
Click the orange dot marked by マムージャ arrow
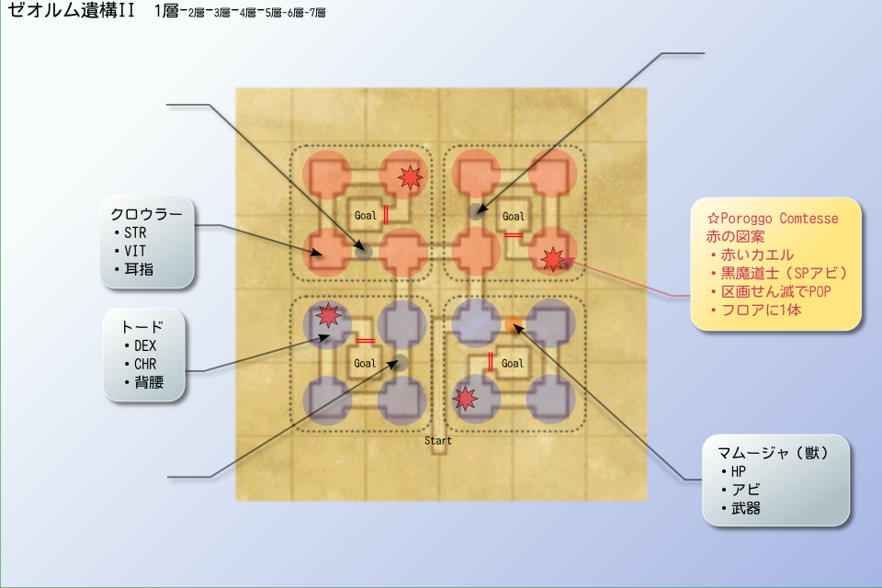(513, 324)
